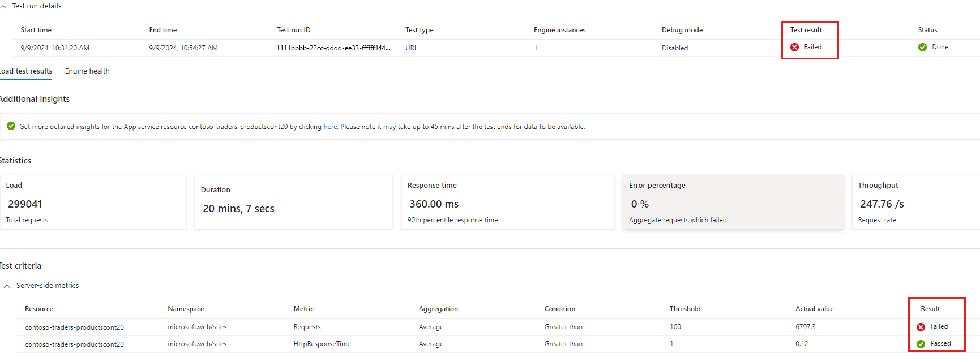Click the Test type column header
Screen dimensions: 980x362
[x=419, y=30]
